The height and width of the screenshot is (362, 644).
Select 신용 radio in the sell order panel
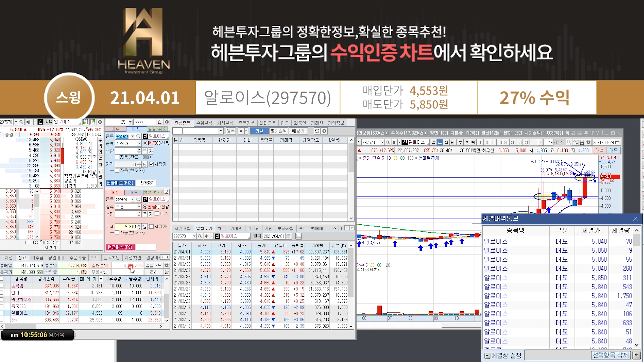tap(158, 143)
